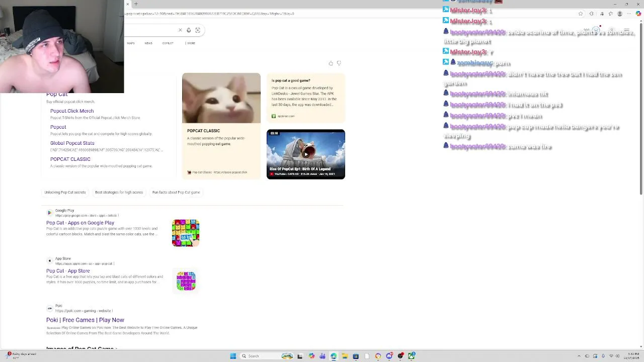Open Microsoft Edge from taskbar
Screen dimensions: 644x362
coord(334,356)
